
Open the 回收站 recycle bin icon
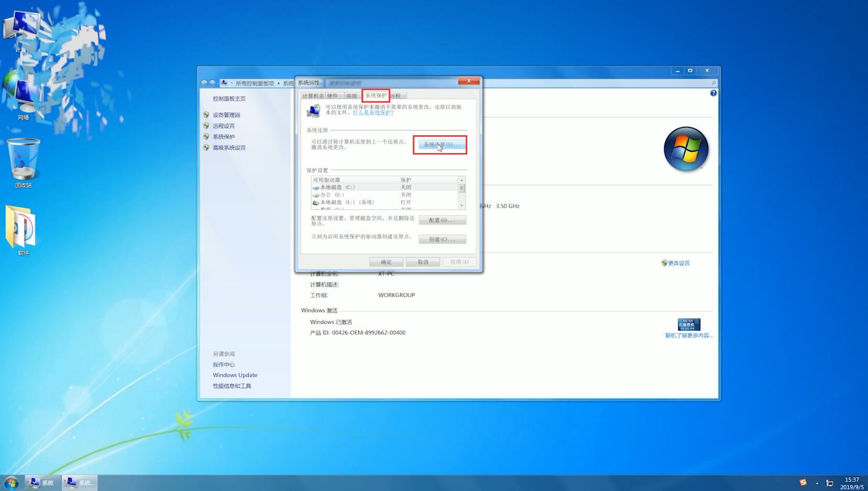pyautogui.click(x=23, y=162)
